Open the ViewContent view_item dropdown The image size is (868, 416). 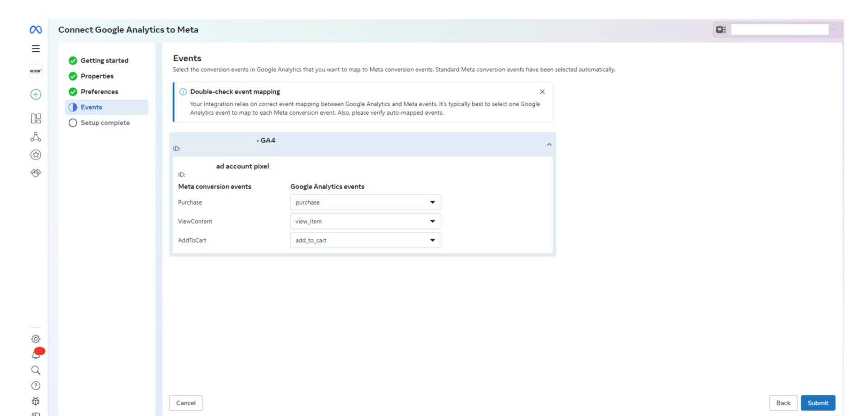pyautogui.click(x=365, y=221)
